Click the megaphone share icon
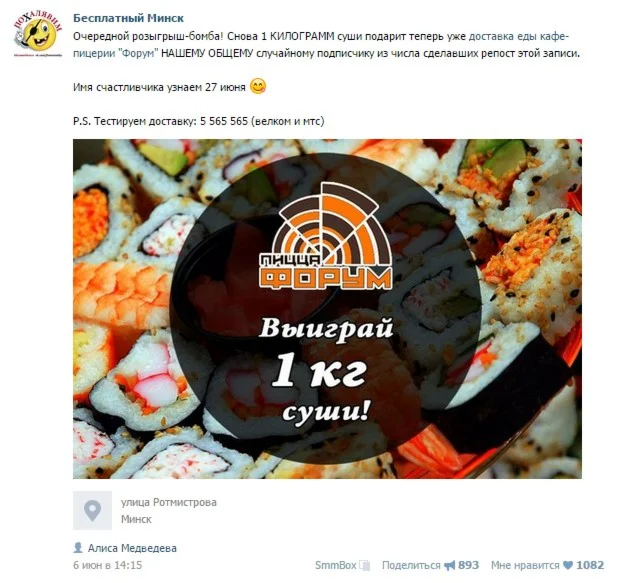This screenshot has height=583, width=622. (449, 566)
